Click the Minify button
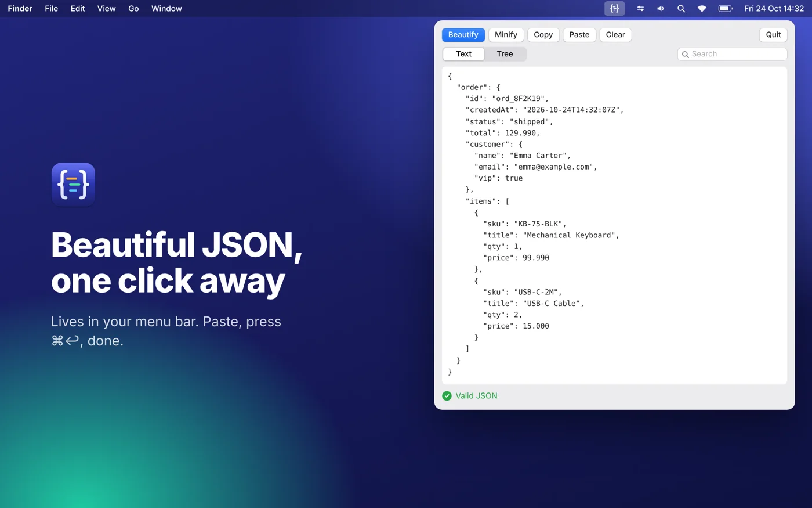Image resolution: width=812 pixels, height=508 pixels. click(x=506, y=35)
